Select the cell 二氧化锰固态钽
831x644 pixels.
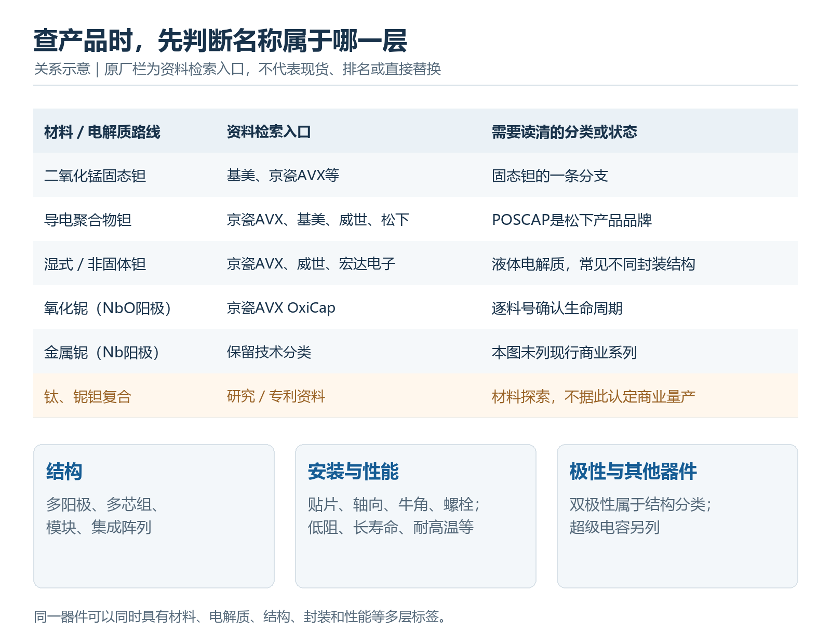(95, 176)
